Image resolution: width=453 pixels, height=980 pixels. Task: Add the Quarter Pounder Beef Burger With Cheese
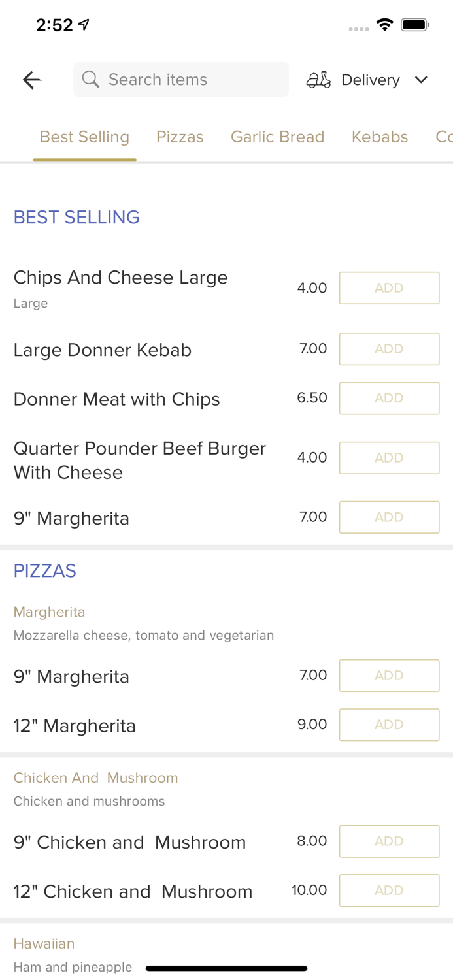click(x=389, y=457)
